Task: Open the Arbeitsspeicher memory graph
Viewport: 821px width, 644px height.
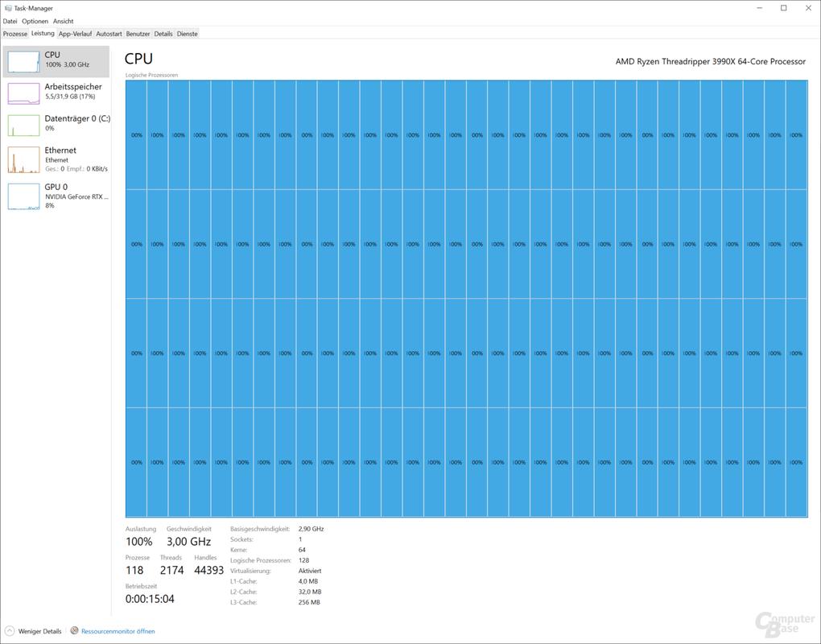Action: tap(23, 93)
